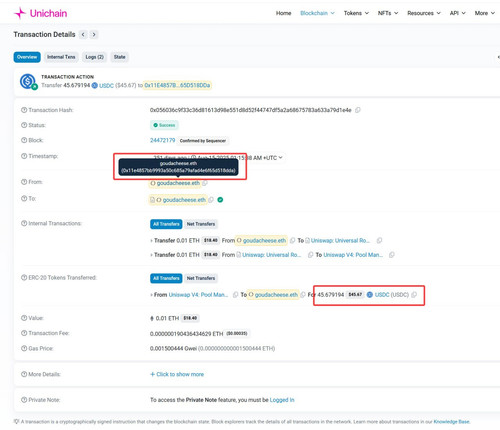The height and width of the screenshot is (430, 500).
Task: Open the API dropdown menu
Action: coord(457,13)
